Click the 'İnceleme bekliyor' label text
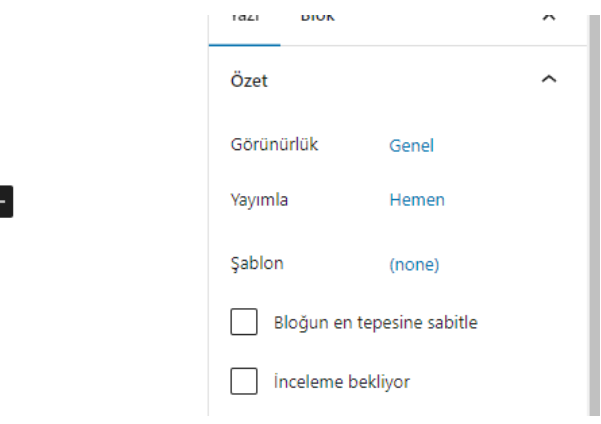Viewport: 601px width, 424px height. [342, 381]
